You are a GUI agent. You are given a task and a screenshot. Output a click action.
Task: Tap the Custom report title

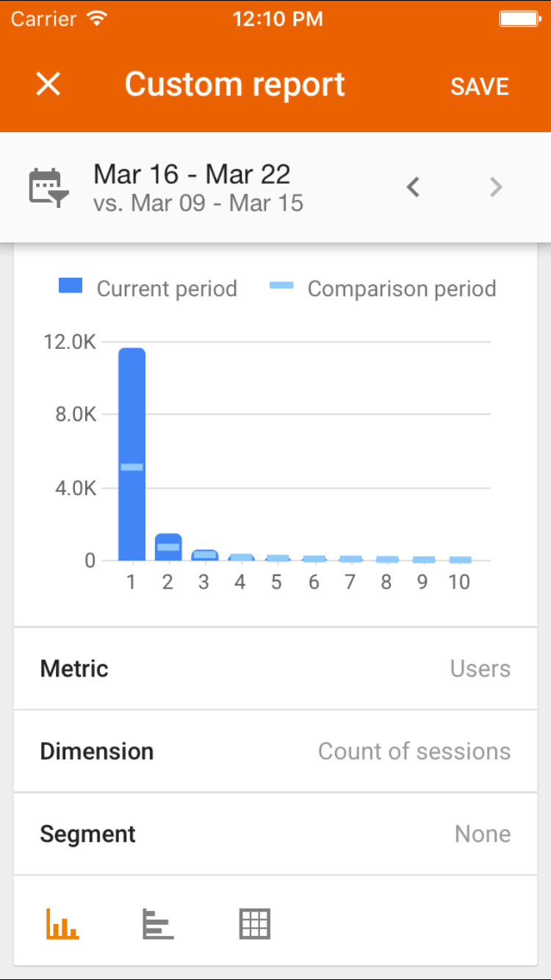click(x=234, y=84)
